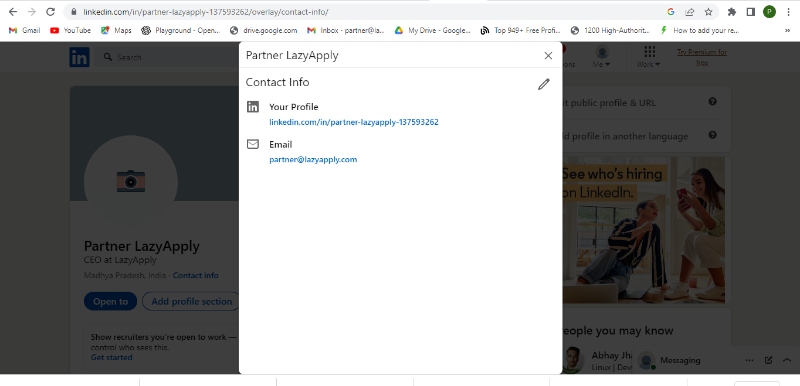Open the Top 949+ Free Profile bookmark
The image size is (800, 386).
[x=520, y=30]
